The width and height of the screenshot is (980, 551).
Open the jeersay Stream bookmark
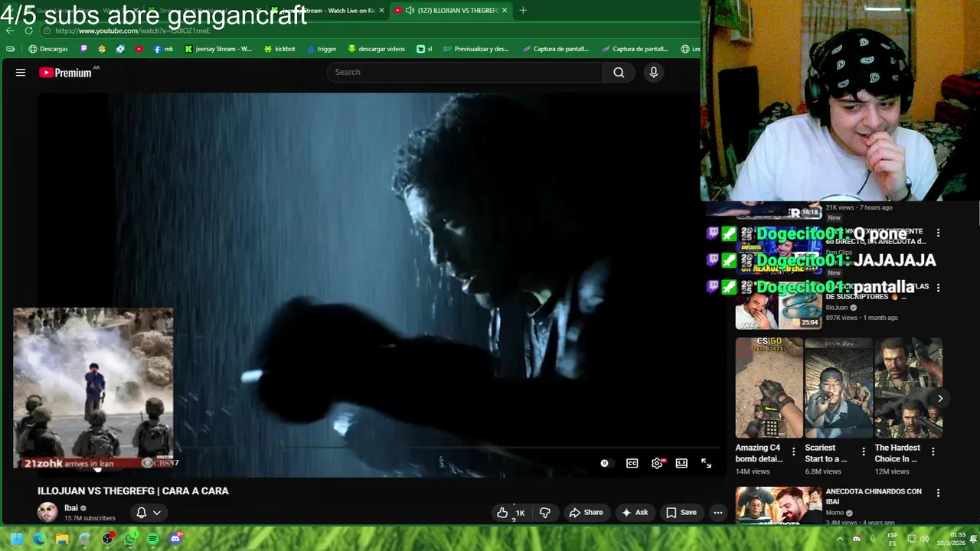click(x=218, y=49)
